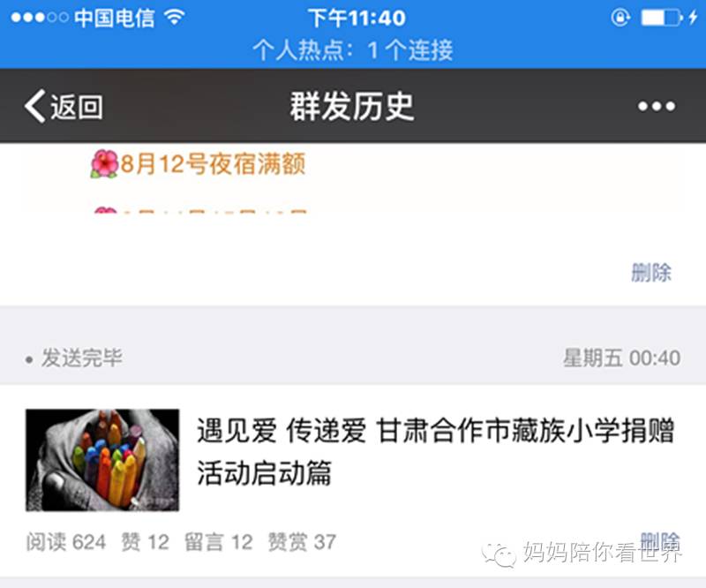Tap the 群发历史 page title
706x588 pixels.
coord(351,107)
